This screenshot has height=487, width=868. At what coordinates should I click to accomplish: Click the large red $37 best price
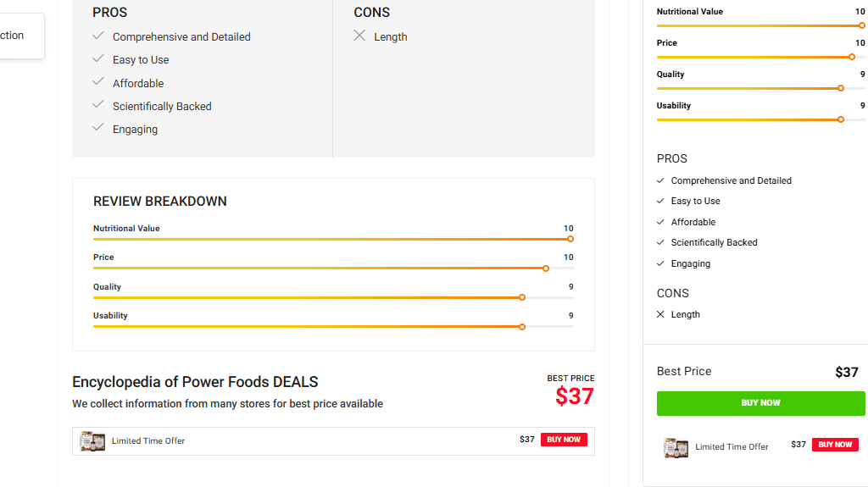point(575,396)
